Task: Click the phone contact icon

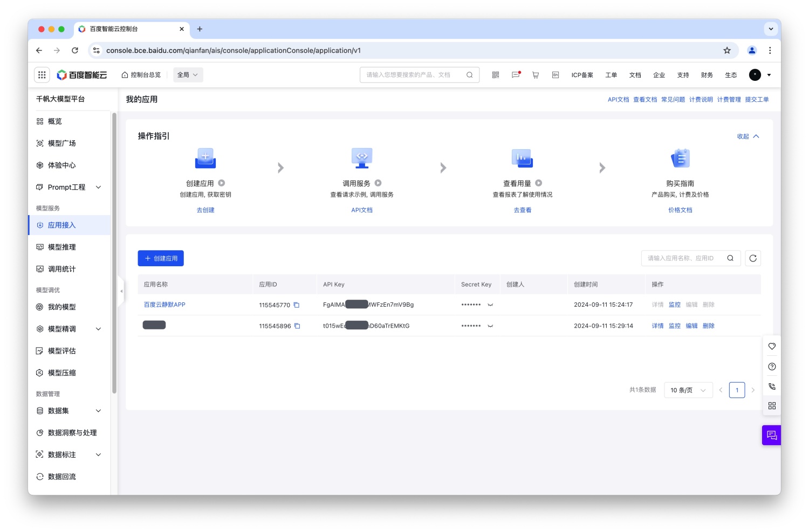Action: [x=772, y=386]
